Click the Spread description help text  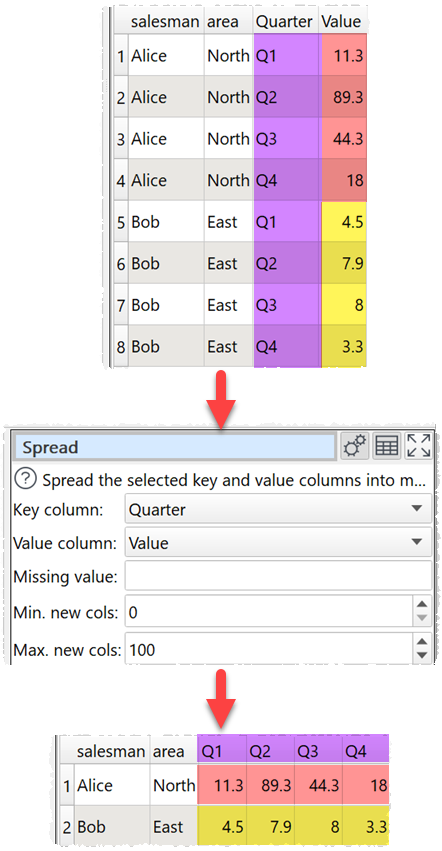coord(235,480)
